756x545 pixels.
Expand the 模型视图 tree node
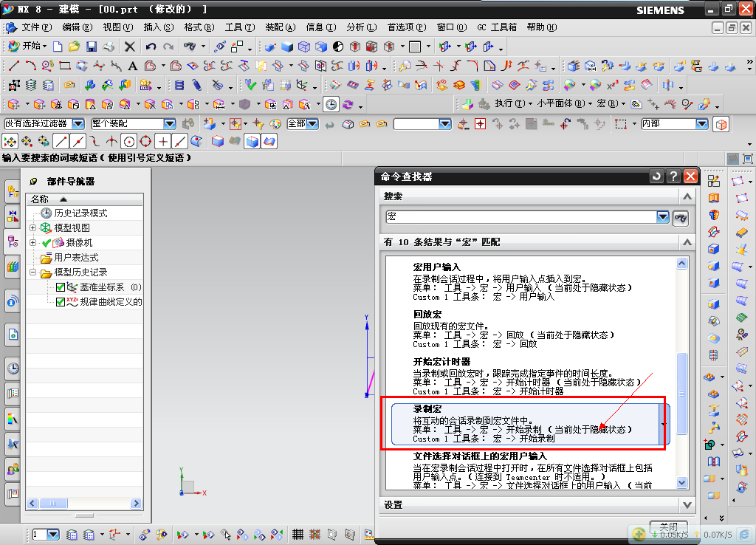click(32, 227)
